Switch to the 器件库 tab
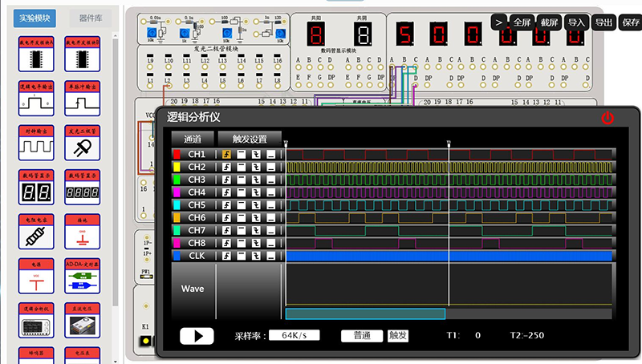The width and height of the screenshot is (642, 364). 90,19
